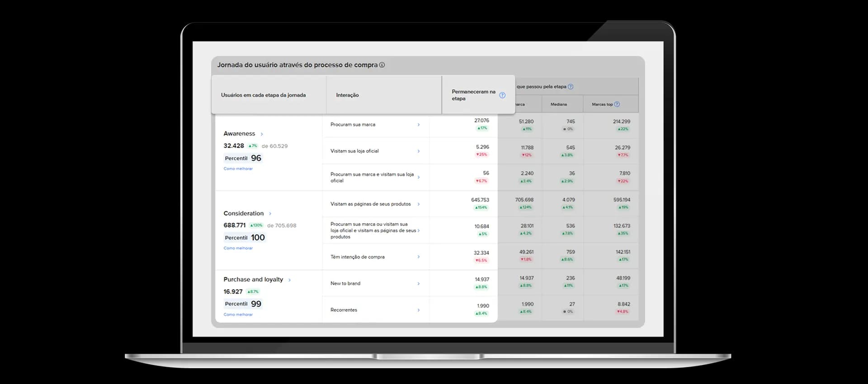Select the Awareness stage title
This screenshot has height=384, width=868.
pos(239,134)
